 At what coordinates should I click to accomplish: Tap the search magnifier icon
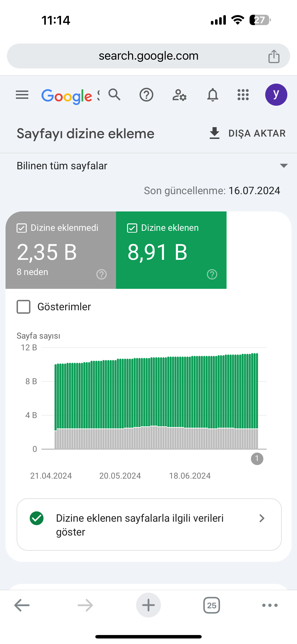(114, 94)
